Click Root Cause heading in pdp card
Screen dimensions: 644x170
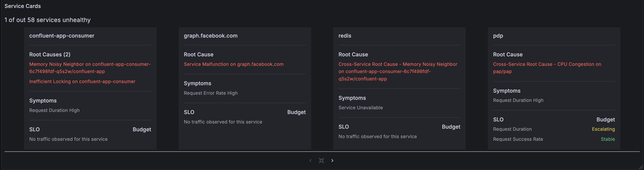coord(508,54)
